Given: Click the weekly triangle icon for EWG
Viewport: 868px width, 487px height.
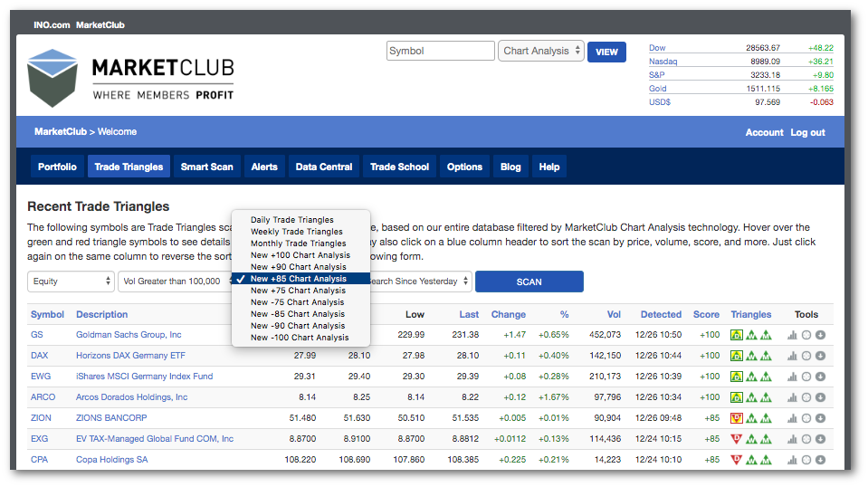Looking at the screenshot, I should click(751, 377).
